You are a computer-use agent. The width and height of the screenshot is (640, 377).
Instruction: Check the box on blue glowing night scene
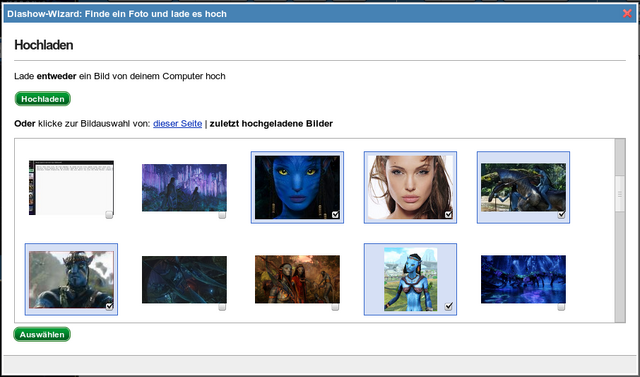561,306
